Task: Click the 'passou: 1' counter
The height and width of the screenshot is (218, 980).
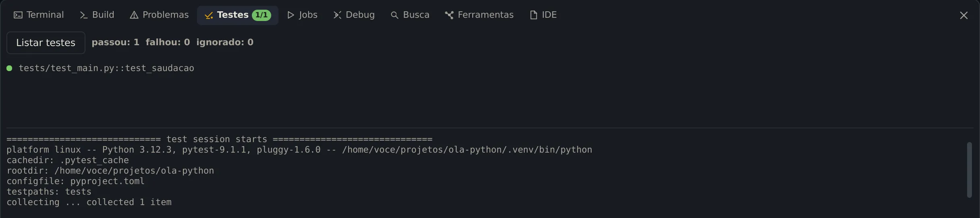Action: [115, 42]
